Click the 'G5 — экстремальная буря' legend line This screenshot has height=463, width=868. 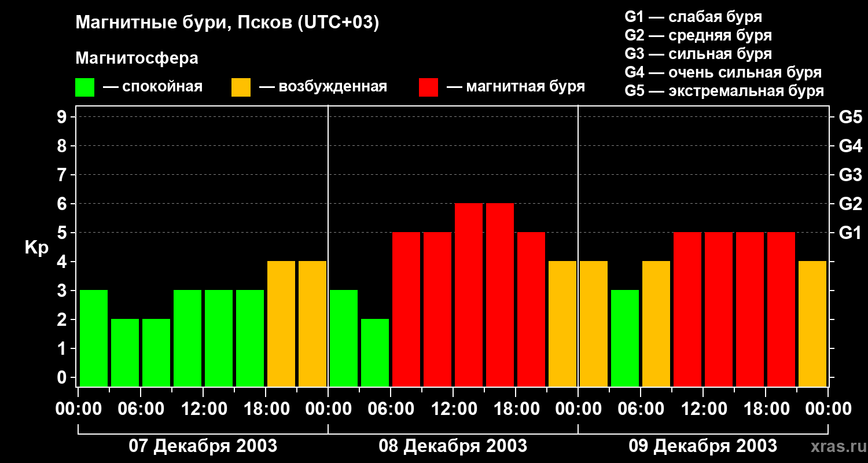pos(724,91)
